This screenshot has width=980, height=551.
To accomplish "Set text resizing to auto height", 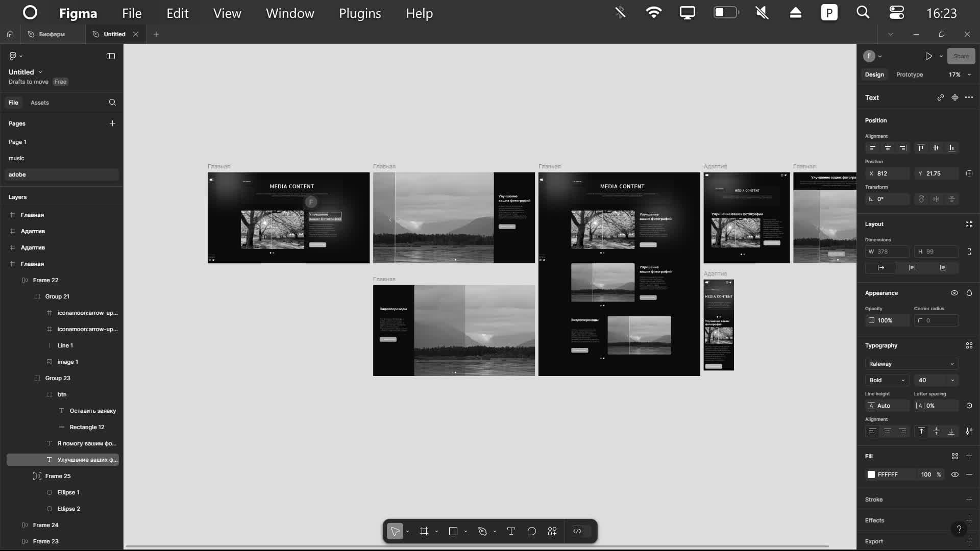I will 912,268.
